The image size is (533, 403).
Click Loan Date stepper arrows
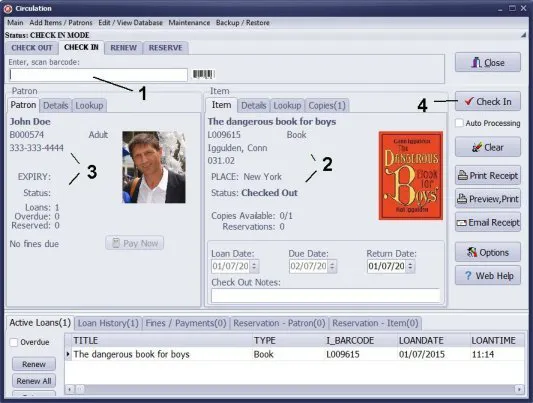(254, 266)
